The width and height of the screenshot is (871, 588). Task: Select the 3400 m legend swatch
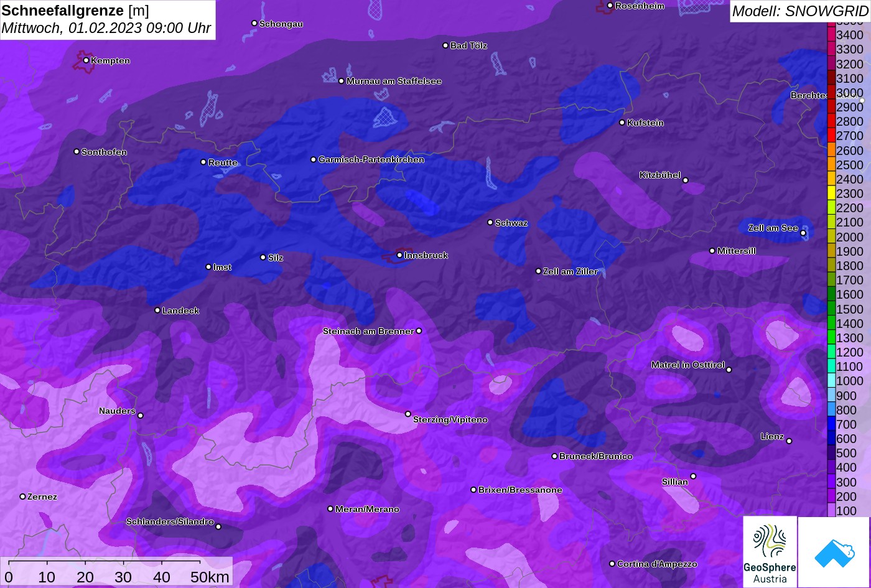point(831,35)
